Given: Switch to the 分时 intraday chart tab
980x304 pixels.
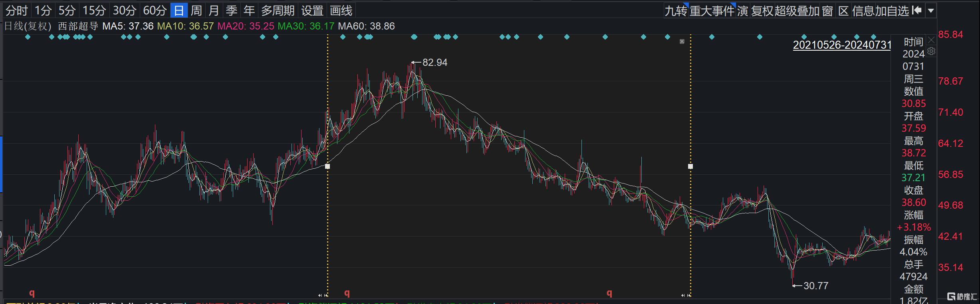Looking at the screenshot, I should (17, 11).
